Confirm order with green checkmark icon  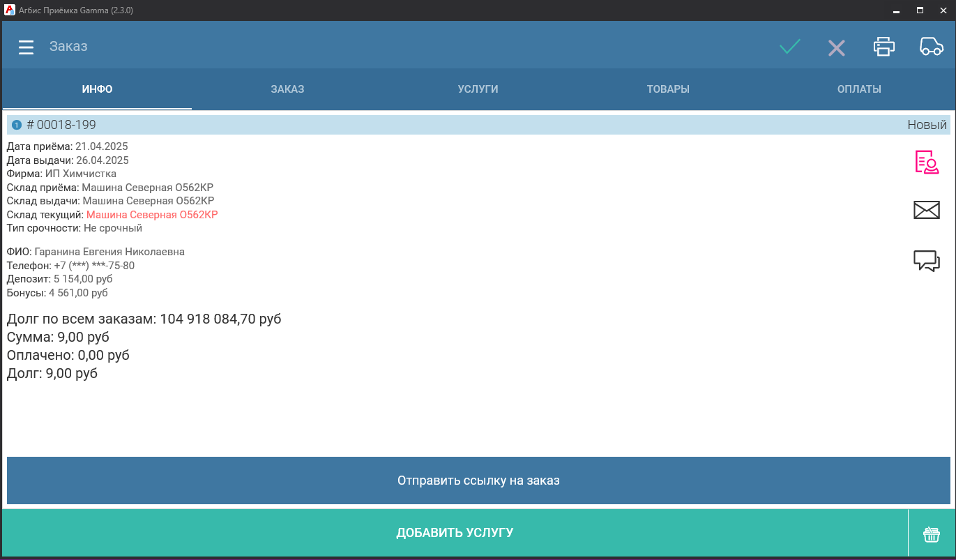click(x=790, y=47)
